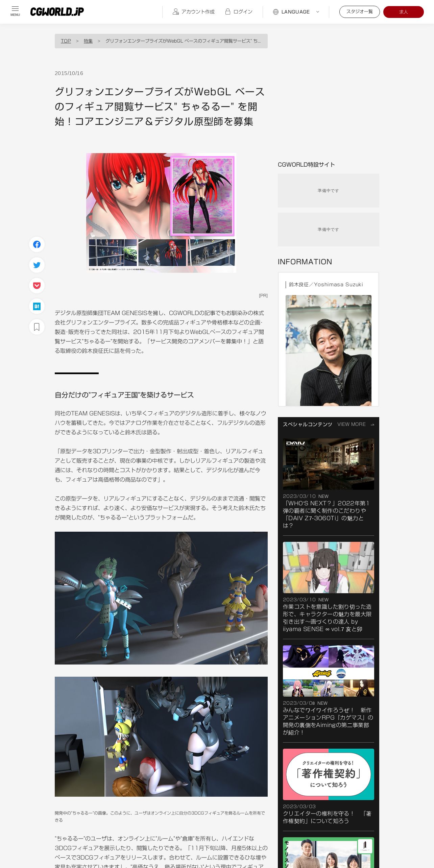
Task: Open the Aiming カゲマス collage thumbnail
Action: (329, 671)
